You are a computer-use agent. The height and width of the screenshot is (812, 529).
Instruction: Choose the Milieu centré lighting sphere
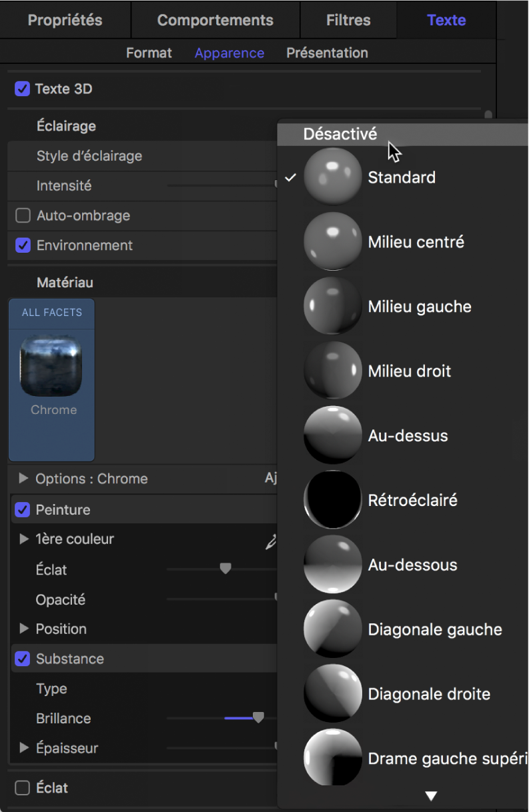[x=332, y=241]
